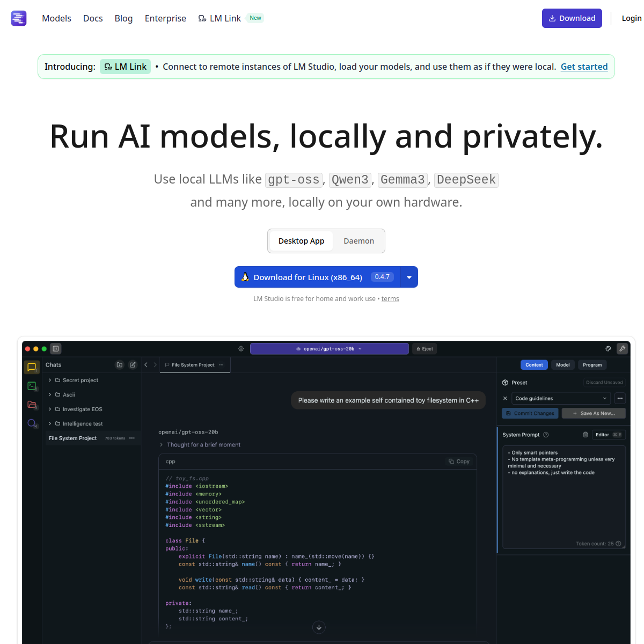Open the Models menu item

56,18
